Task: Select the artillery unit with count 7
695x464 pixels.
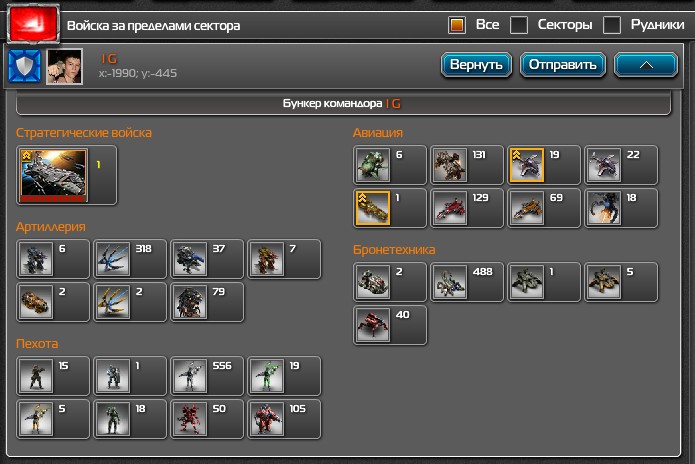Action: click(284, 259)
